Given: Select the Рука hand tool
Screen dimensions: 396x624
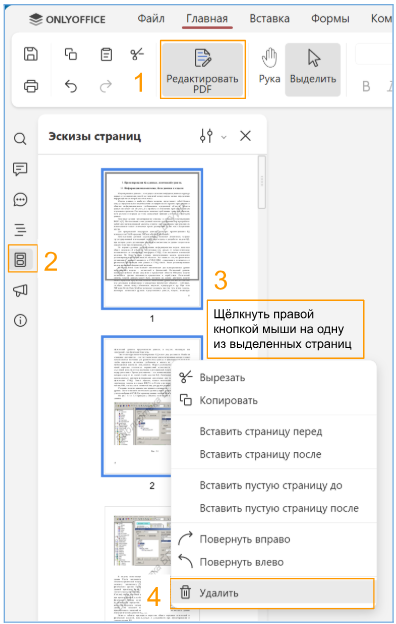Looking at the screenshot, I should coord(269,66).
